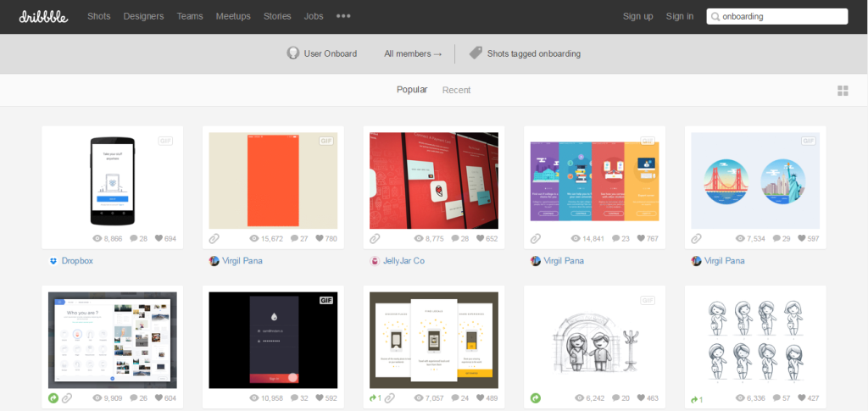Open the more options ellipsis menu
Viewport: 868px width, 411px height.
[x=343, y=16]
